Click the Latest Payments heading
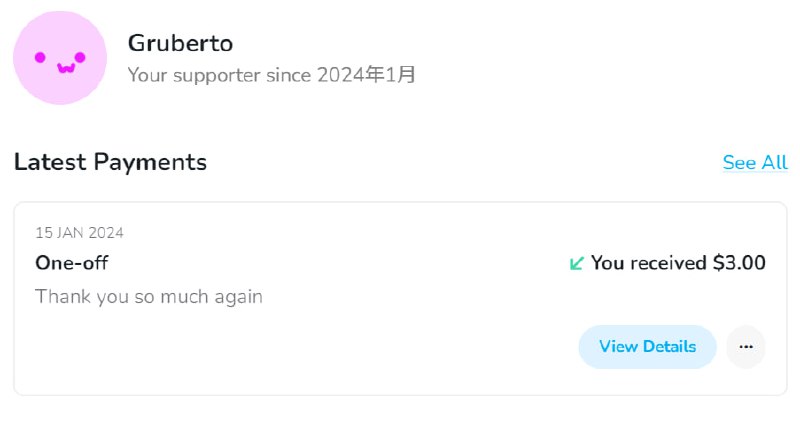 click(110, 162)
